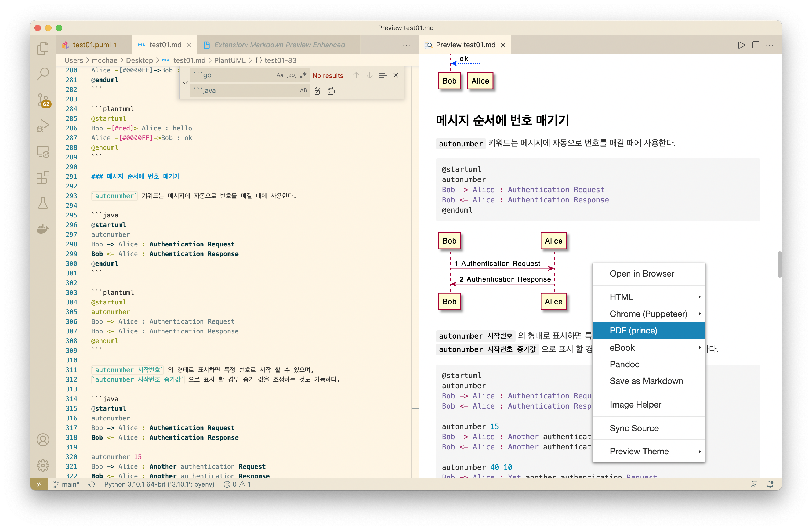Open the Docker view in sidebar
812x530 pixels.
[43, 229]
